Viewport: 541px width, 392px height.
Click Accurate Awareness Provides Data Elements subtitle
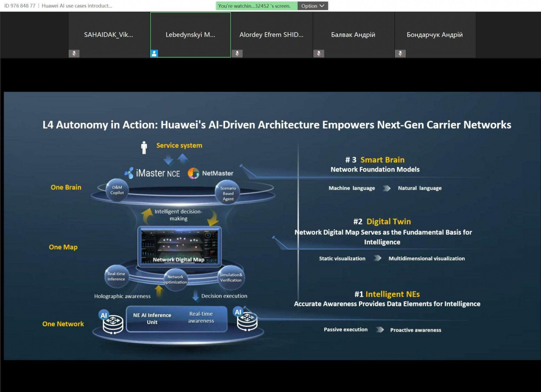[x=387, y=304]
